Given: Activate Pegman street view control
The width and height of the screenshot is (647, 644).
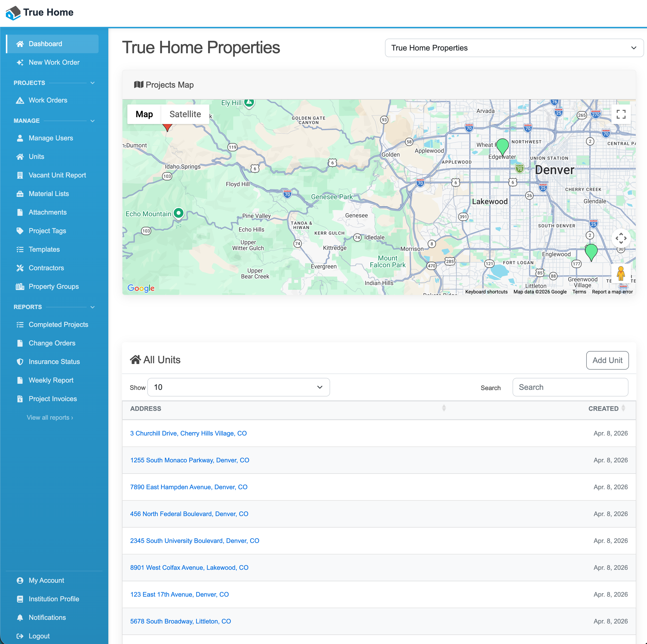Looking at the screenshot, I should pyautogui.click(x=621, y=273).
